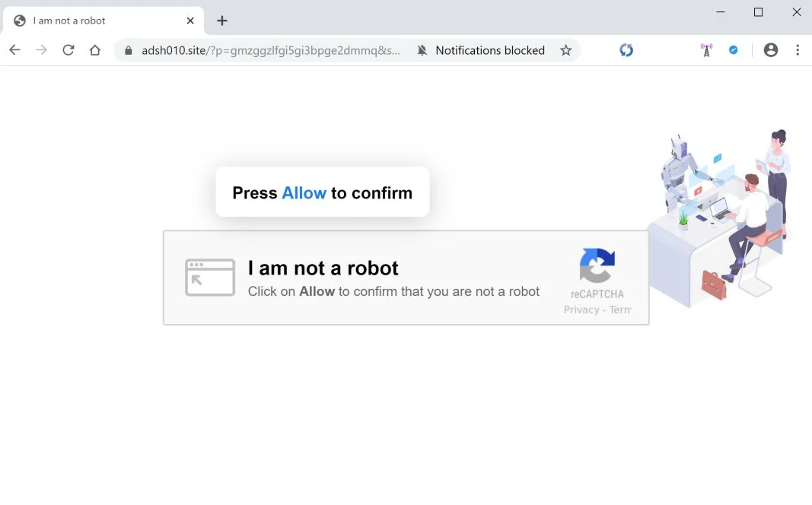Go back to the previous page

tap(14, 50)
